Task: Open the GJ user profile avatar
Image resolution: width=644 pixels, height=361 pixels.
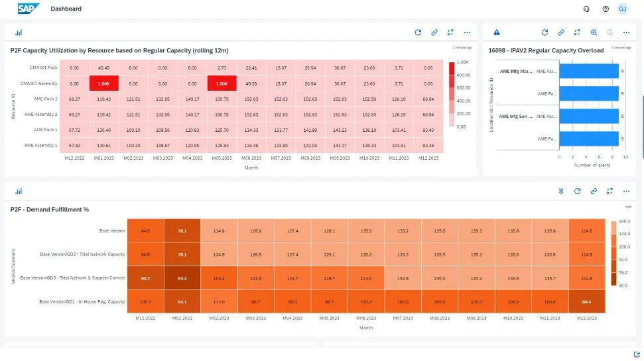Action: (622, 9)
